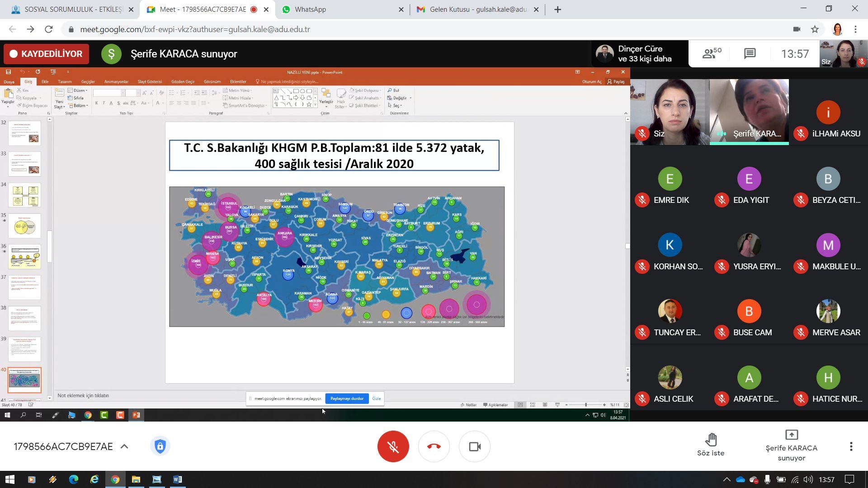
Task: Open a new Chrome tab
Action: pyautogui.click(x=557, y=9)
